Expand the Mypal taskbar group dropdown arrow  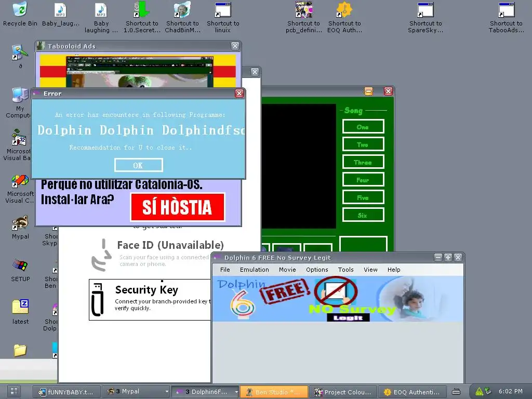click(x=167, y=392)
